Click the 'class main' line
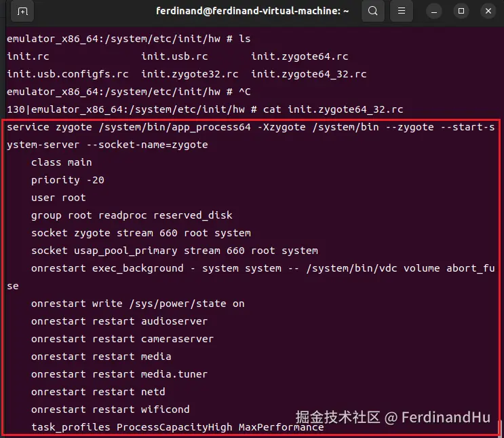Image resolution: width=504 pixels, height=438 pixels. [61, 162]
